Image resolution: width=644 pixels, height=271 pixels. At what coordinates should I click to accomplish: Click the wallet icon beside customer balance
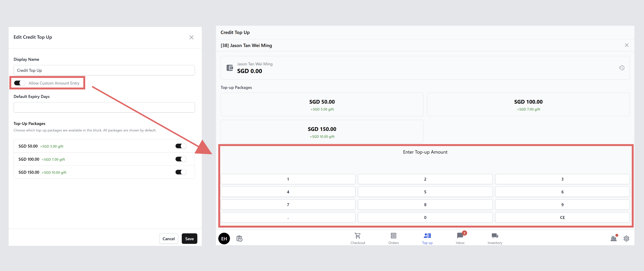[230, 68]
